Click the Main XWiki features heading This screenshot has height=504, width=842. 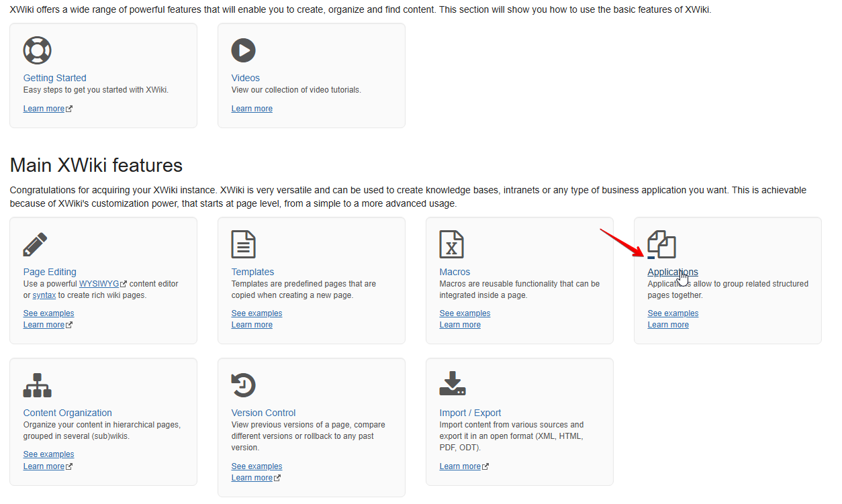point(96,165)
